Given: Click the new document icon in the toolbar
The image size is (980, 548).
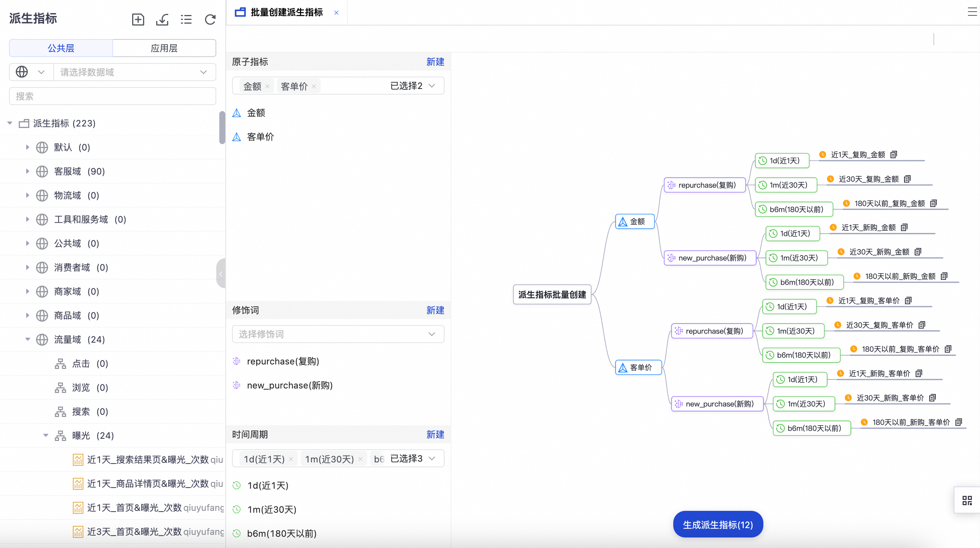Looking at the screenshot, I should coord(138,20).
